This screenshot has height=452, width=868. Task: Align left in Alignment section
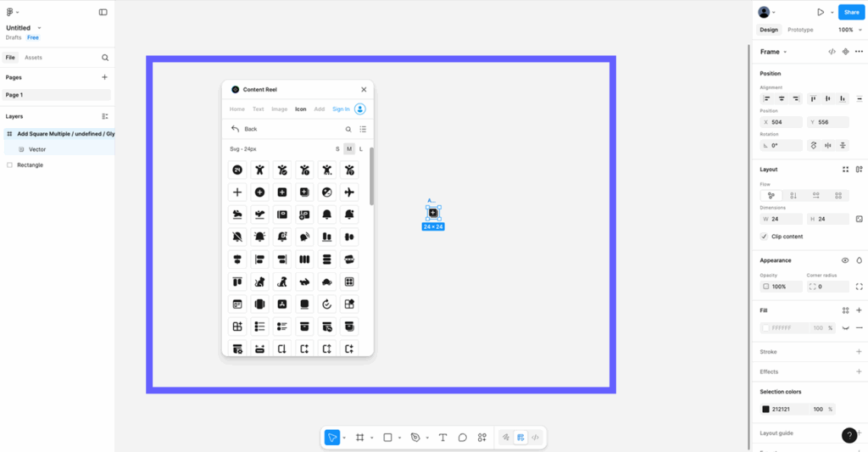coord(766,98)
